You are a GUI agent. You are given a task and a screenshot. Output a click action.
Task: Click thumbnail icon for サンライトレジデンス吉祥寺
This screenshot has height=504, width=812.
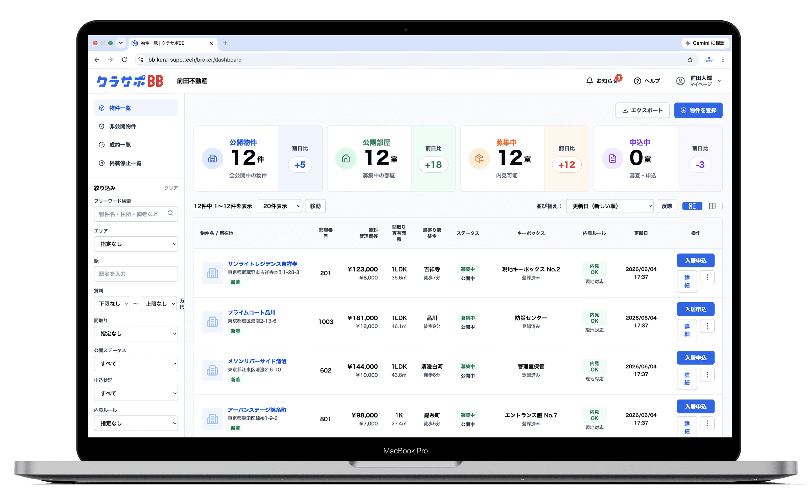212,273
